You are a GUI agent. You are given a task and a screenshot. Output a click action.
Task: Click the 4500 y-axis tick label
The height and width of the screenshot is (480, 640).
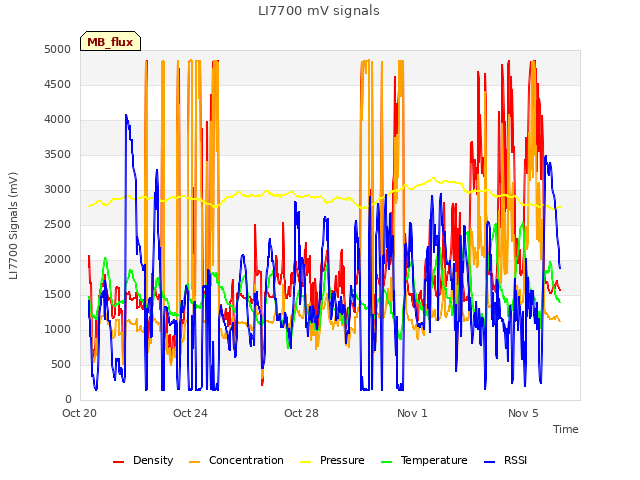tap(58, 84)
